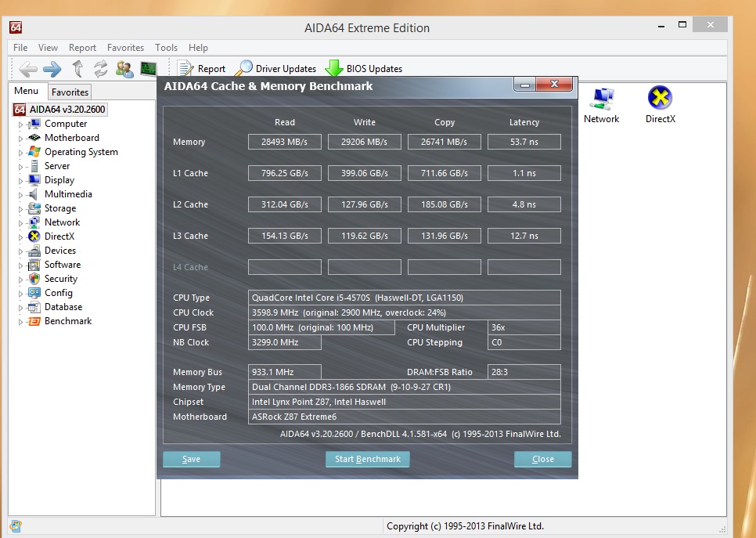The width and height of the screenshot is (756, 538).
Task: Open the Report menu
Action: coord(82,48)
